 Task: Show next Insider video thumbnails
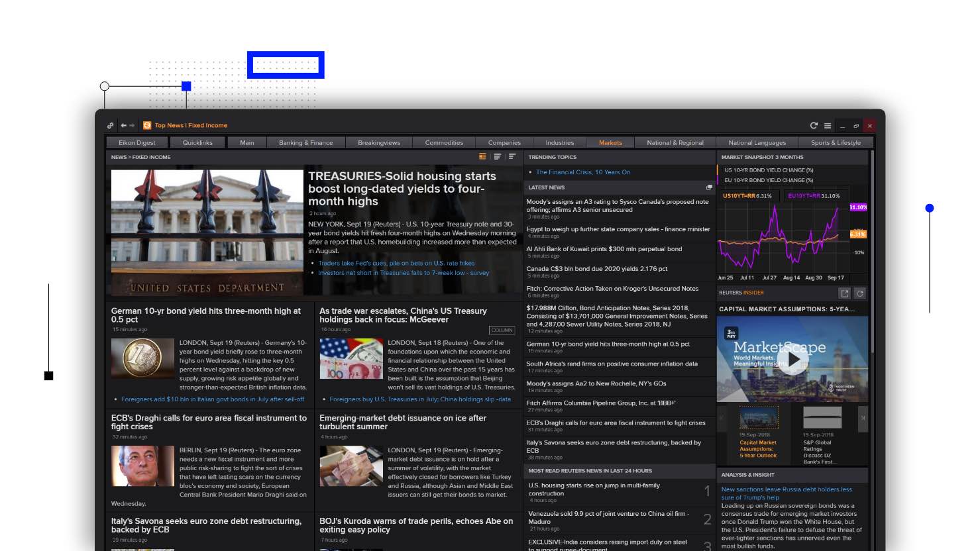(863, 419)
